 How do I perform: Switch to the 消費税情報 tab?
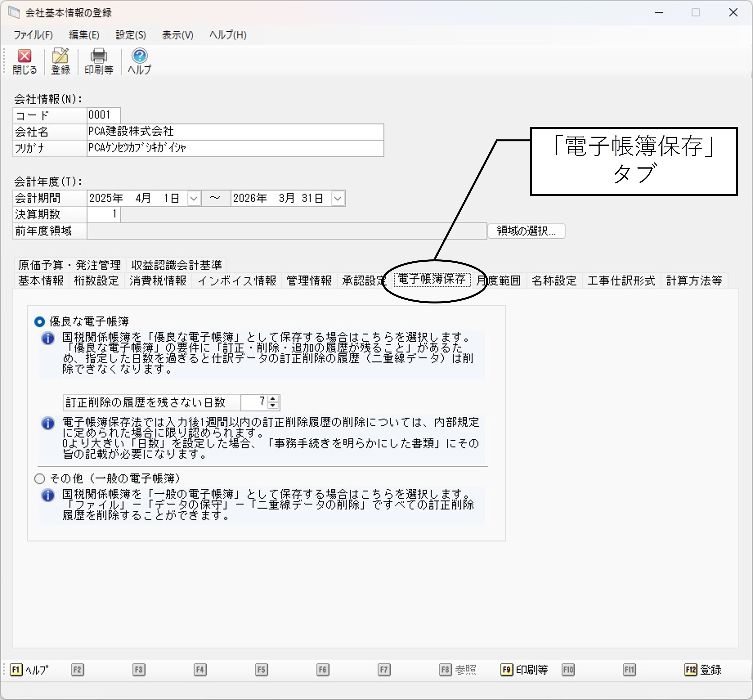(x=158, y=280)
